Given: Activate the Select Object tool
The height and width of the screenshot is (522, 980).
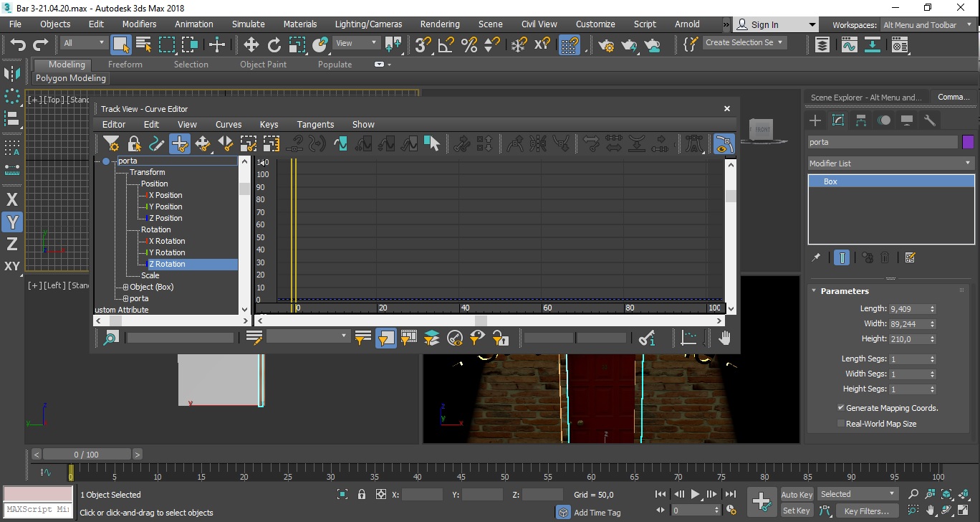Looking at the screenshot, I should [121, 45].
